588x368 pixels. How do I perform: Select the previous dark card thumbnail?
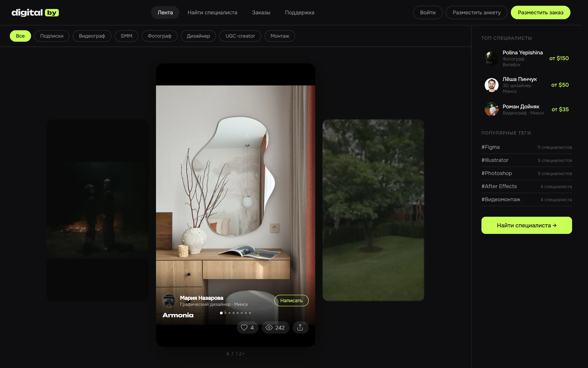click(98, 210)
